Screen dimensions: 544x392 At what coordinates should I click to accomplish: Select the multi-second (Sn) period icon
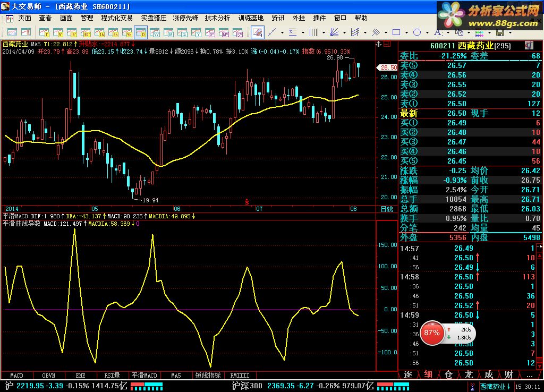[238, 32]
